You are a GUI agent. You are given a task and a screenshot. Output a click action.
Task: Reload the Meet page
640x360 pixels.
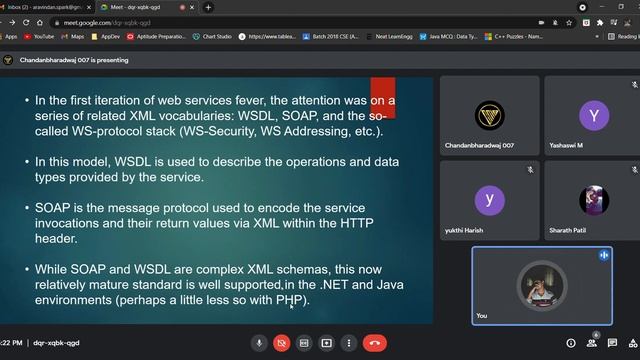26,23
